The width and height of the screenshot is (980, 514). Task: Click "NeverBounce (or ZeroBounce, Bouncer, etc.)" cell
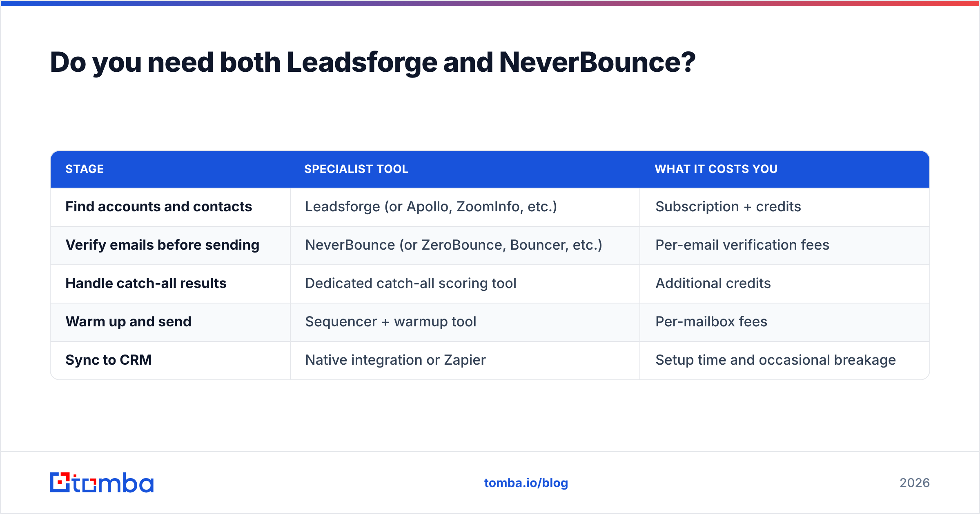point(465,245)
